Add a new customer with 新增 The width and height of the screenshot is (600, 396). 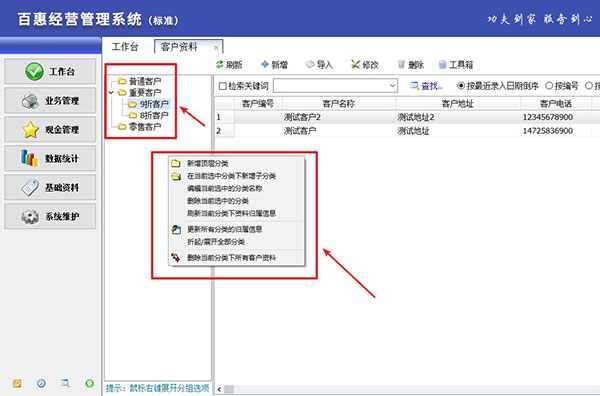pos(274,65)
